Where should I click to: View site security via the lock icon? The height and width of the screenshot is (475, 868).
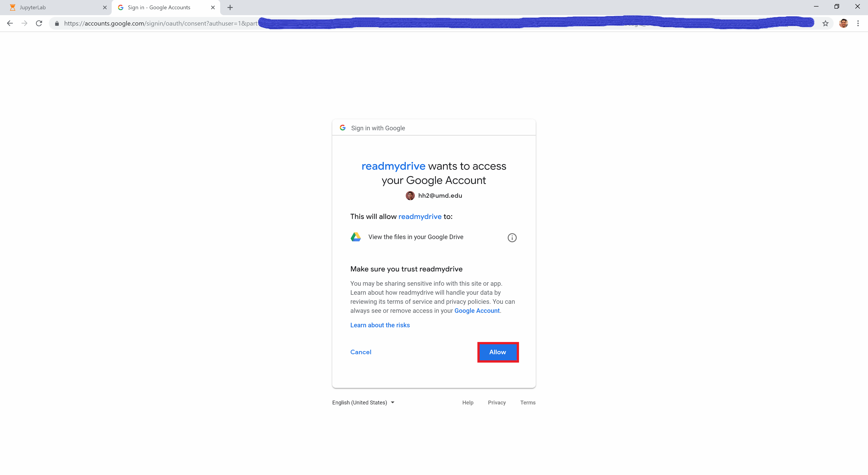pos(57,23)
